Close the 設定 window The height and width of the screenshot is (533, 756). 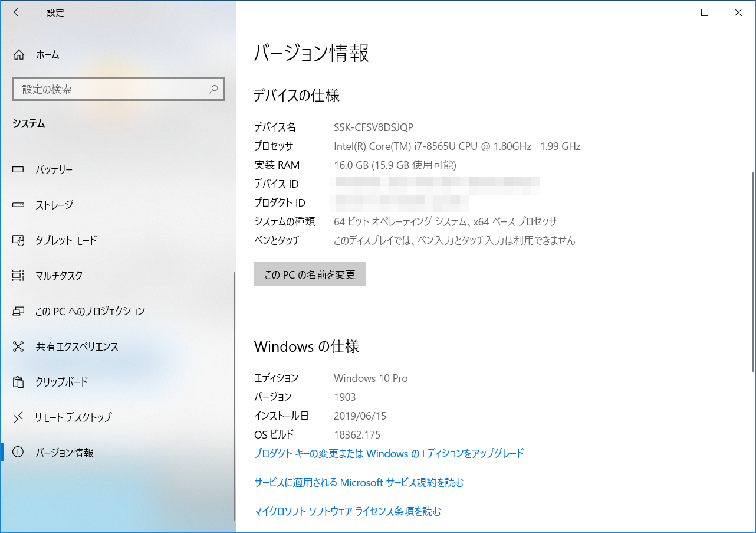coord(738,12)
